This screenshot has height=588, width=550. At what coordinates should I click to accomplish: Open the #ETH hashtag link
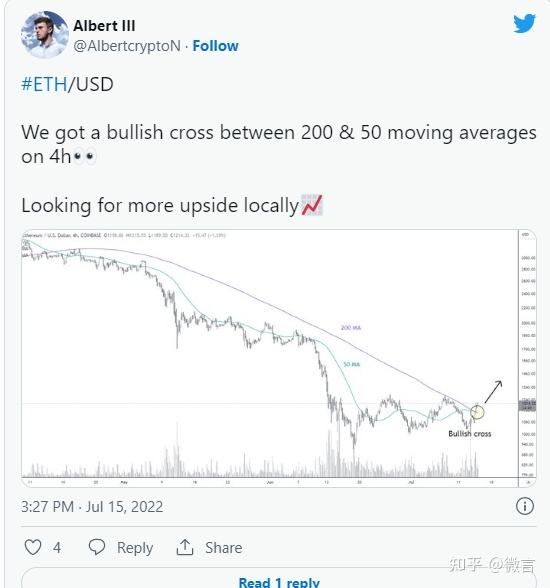click(44, 84)
